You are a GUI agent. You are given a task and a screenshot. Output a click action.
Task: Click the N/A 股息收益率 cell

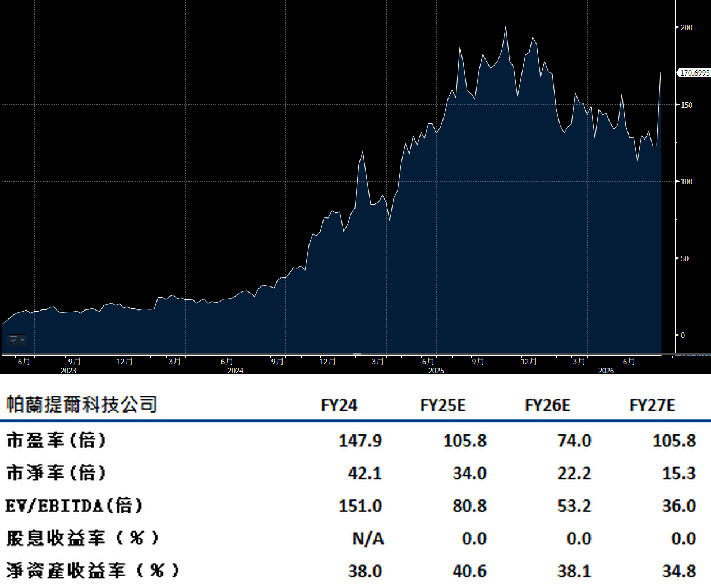click(x=368, y=539)
